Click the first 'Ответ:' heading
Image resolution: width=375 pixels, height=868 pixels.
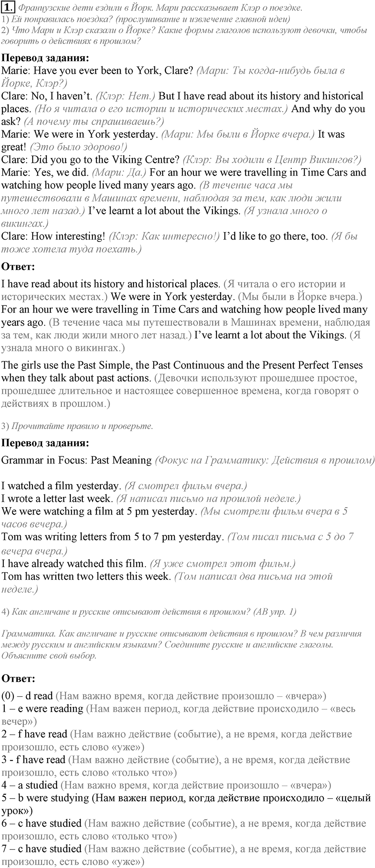[x=18, y=267]
